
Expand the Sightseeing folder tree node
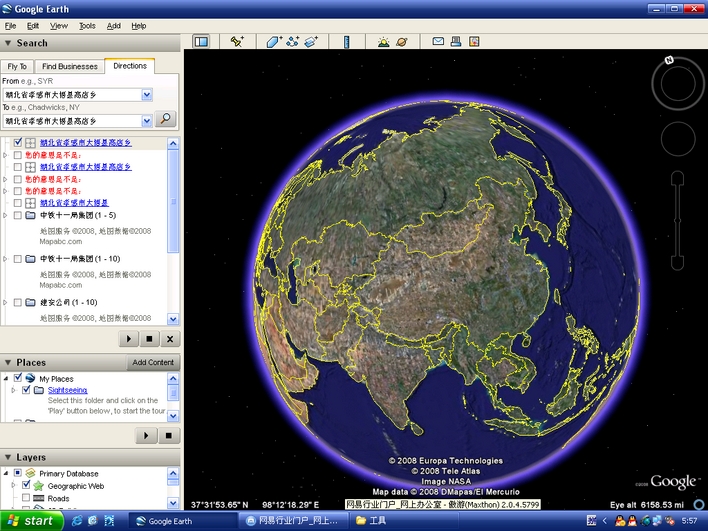pos(14,390)
